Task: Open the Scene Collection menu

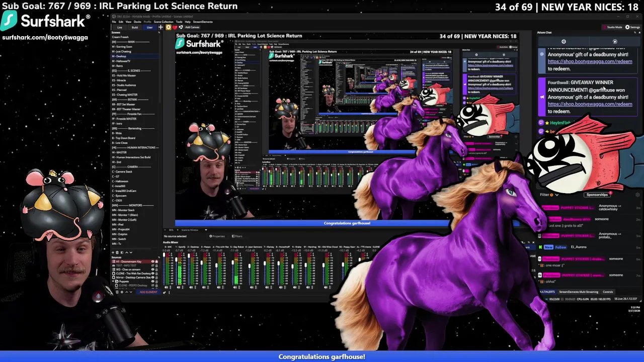Action: pos(164,22)
